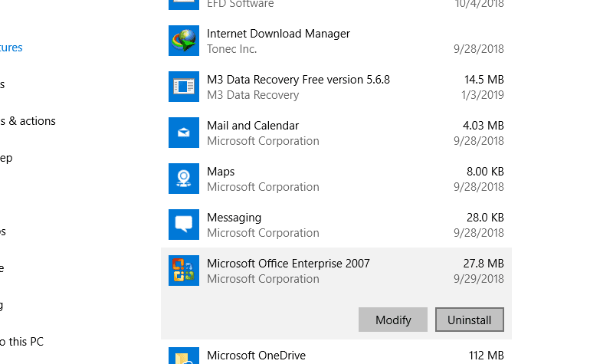Click the 8.00 KB size value

pos(485,172)
